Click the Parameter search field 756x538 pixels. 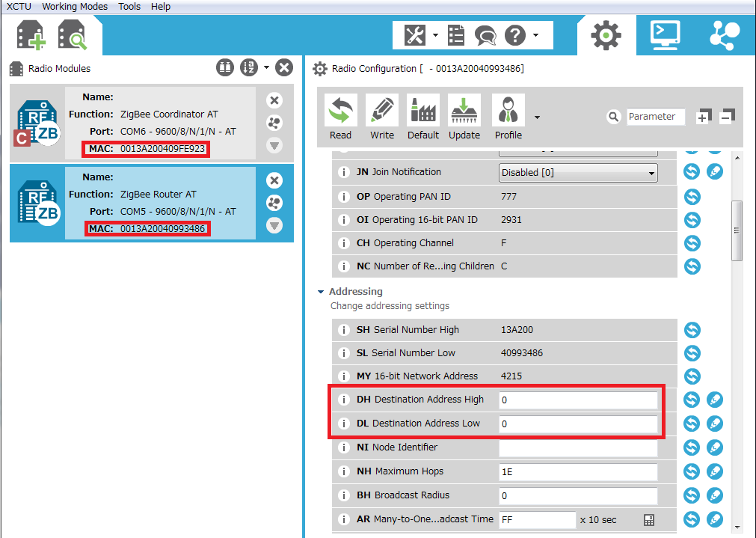point(655,116)
